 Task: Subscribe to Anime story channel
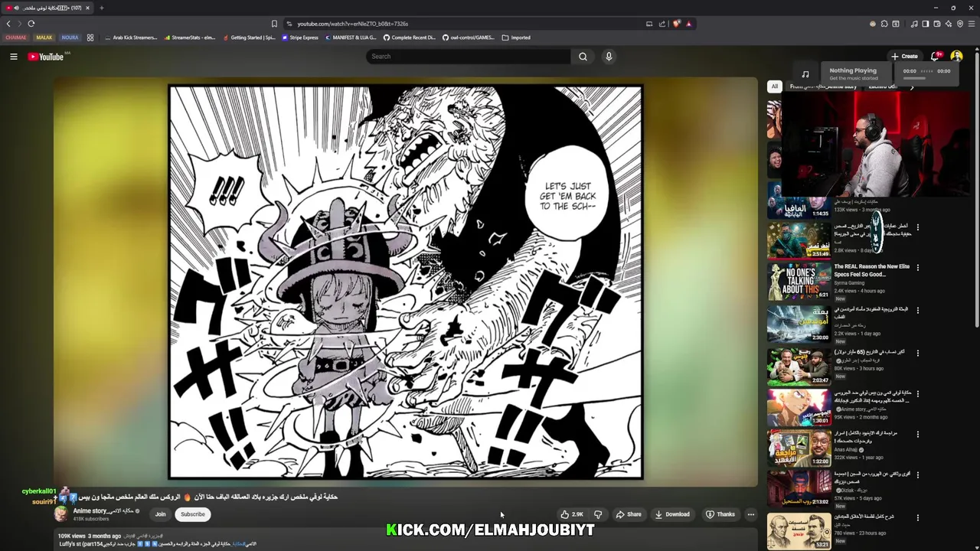(x=193, y=514)
